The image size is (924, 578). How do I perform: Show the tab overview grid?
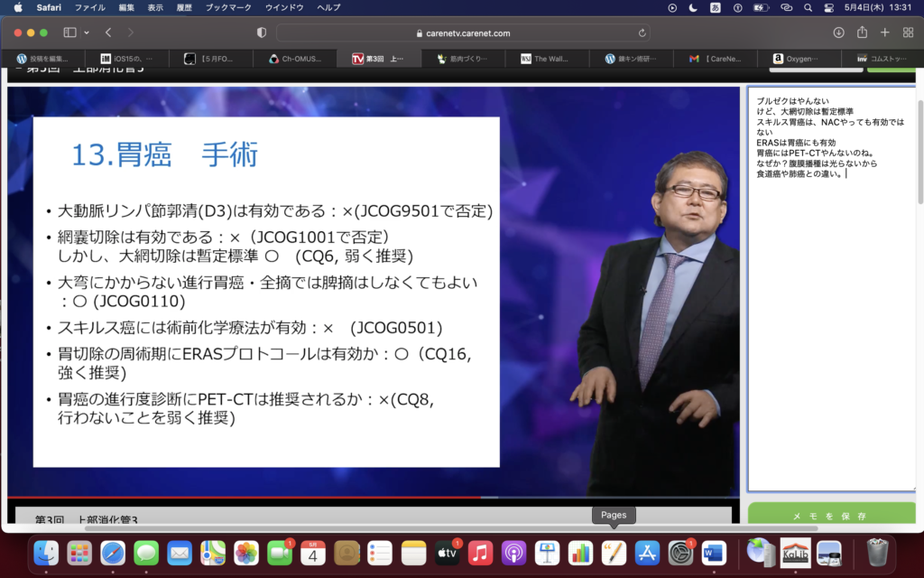pyautogui.click(x=908, y=33)
